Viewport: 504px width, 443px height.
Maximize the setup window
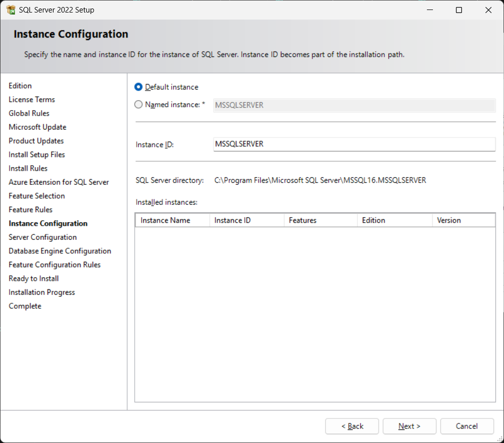pos(459,10)
